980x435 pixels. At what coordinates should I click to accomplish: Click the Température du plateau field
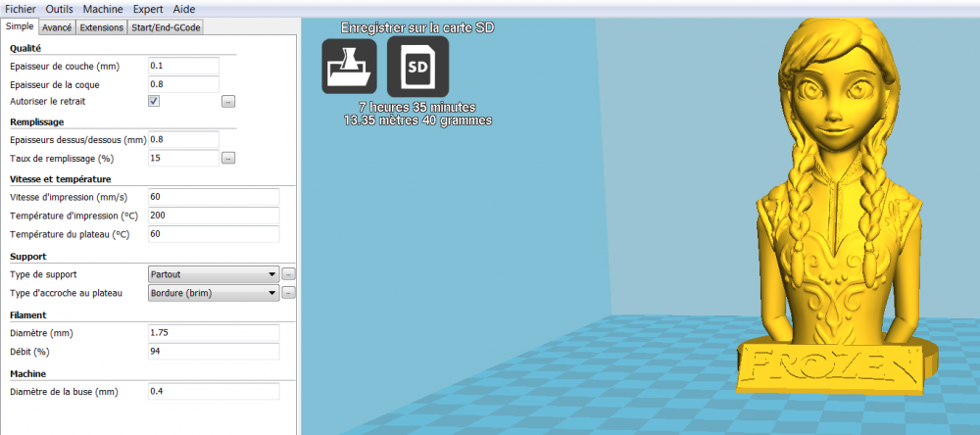214,234
